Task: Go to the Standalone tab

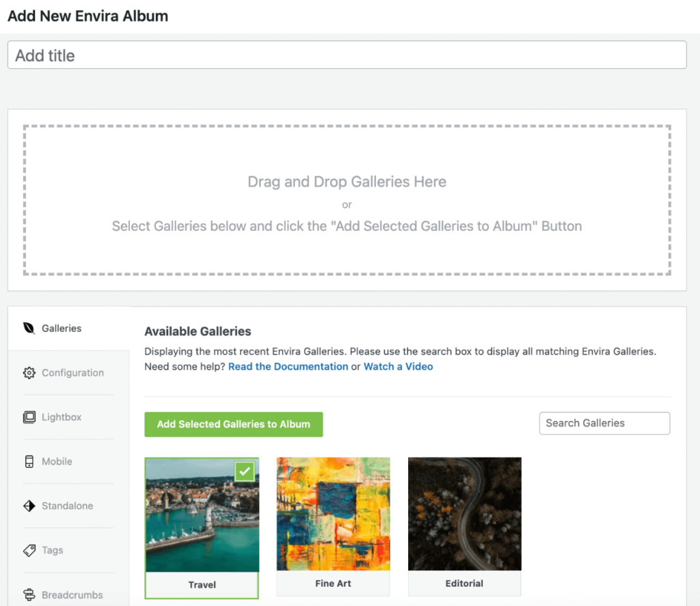Action: click(x=69, y=506)
